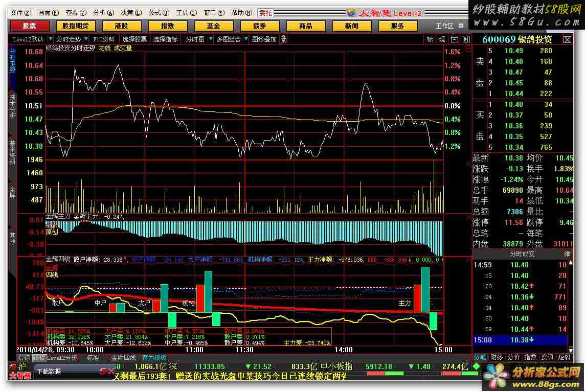The image size is (585, 392).
Task: Expand the 分时图 dropdown arrow
Action: click(x=210, y=39)
